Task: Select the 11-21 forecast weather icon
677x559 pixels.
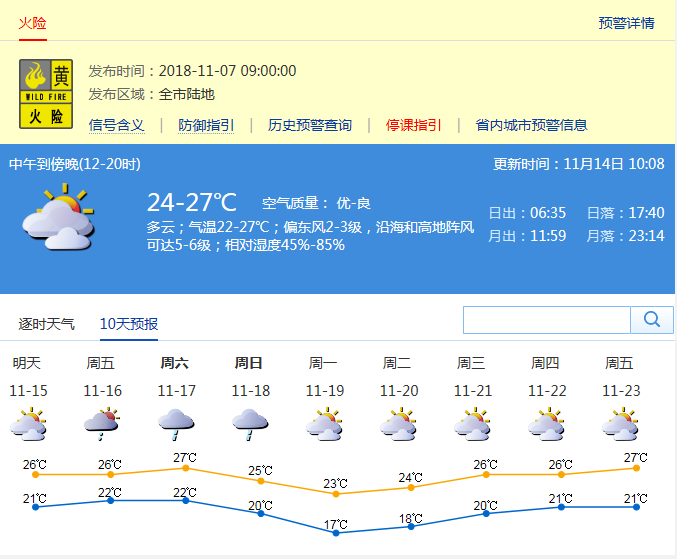Action: (x=472, y=424)
